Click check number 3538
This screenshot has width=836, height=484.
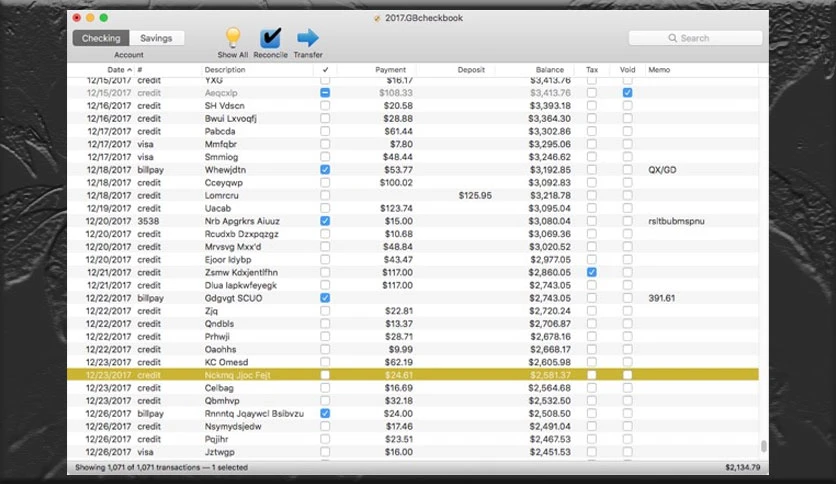[148, 221]
